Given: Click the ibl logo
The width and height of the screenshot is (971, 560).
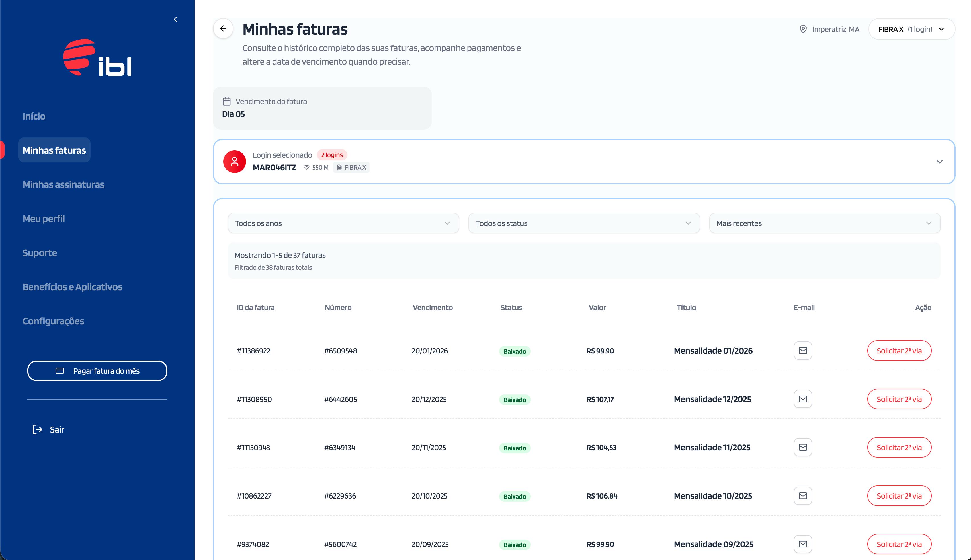Looking at the screenshot, I should 97,58.
